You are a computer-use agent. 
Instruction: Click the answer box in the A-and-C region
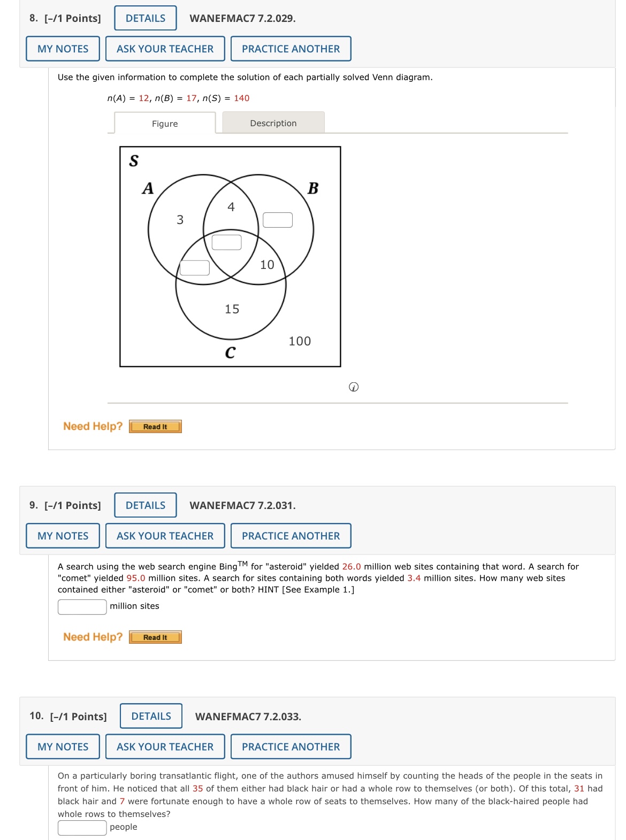195,267
